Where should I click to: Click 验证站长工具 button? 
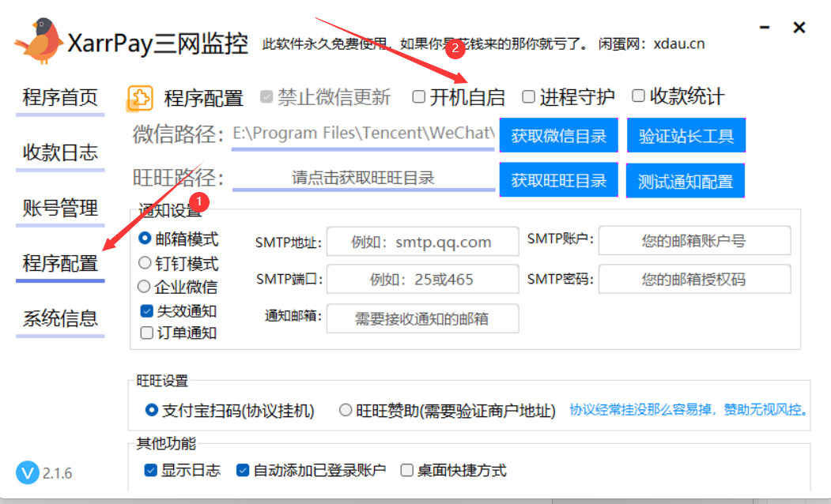pos(685,135)
